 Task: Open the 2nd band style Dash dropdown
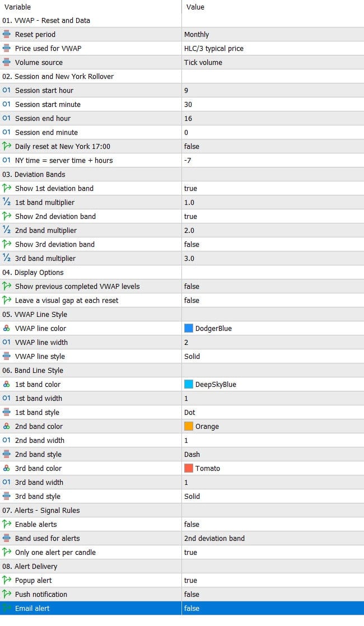point(273,454)
